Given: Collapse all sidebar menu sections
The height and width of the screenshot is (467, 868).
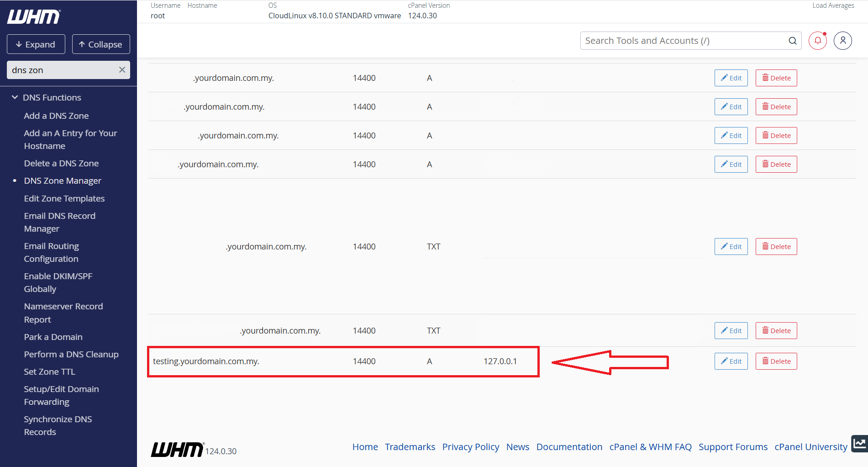Looking at the screenshot, I should (101, 44).
